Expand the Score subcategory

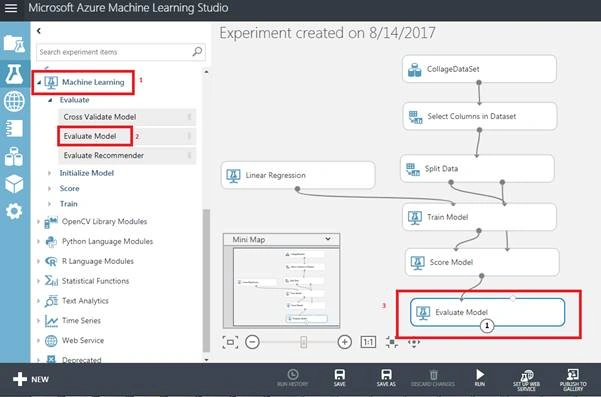pyautogui.click(x=49, y=189)
